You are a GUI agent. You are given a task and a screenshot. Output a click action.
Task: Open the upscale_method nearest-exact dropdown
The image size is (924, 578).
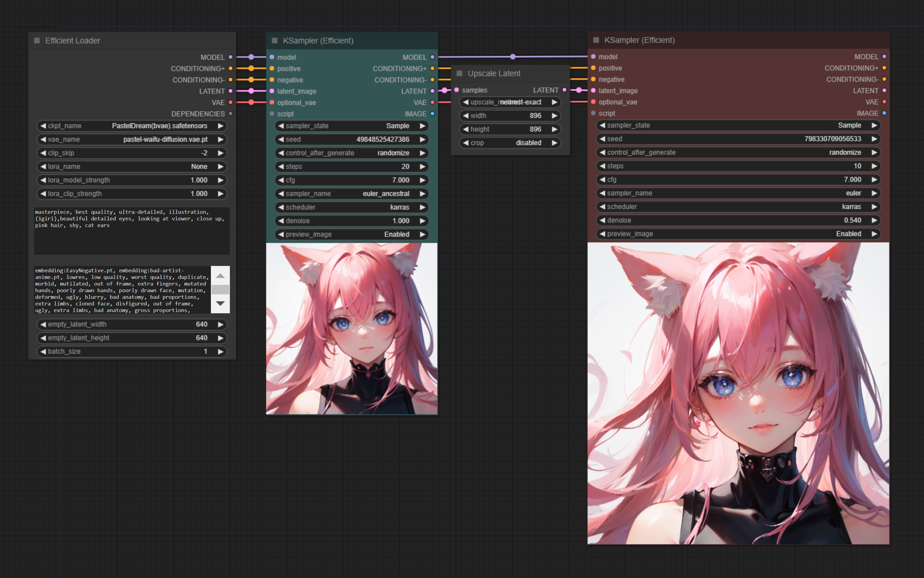click(x=510, y=102)
